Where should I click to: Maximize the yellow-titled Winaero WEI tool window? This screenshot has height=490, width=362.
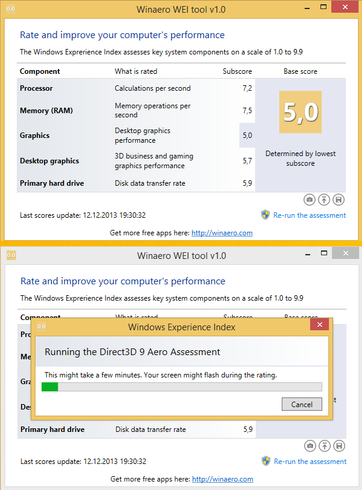(323, 7)
